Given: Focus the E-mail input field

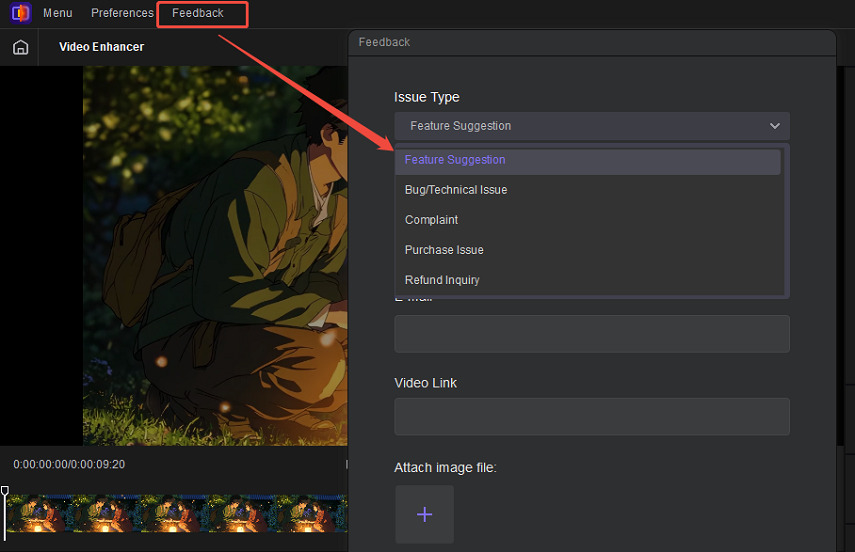Looking at the screenshot, I should click(592, 334).
